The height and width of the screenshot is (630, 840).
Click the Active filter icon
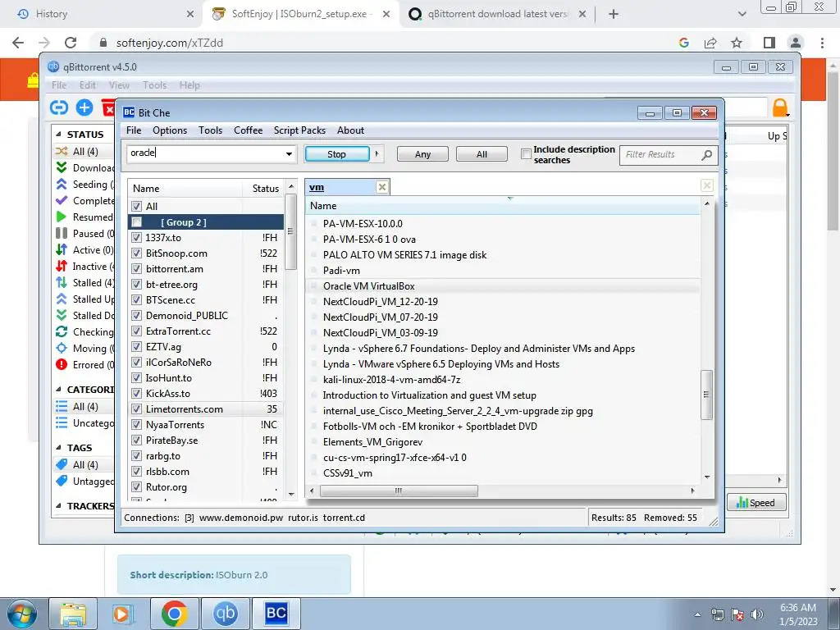point(62,249)
